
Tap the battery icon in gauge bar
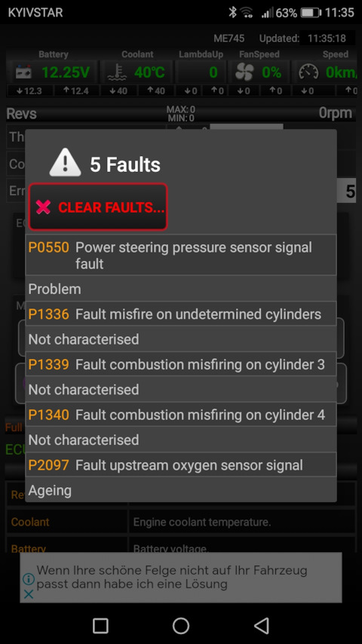pyautogui.click(x=23, y=72)
